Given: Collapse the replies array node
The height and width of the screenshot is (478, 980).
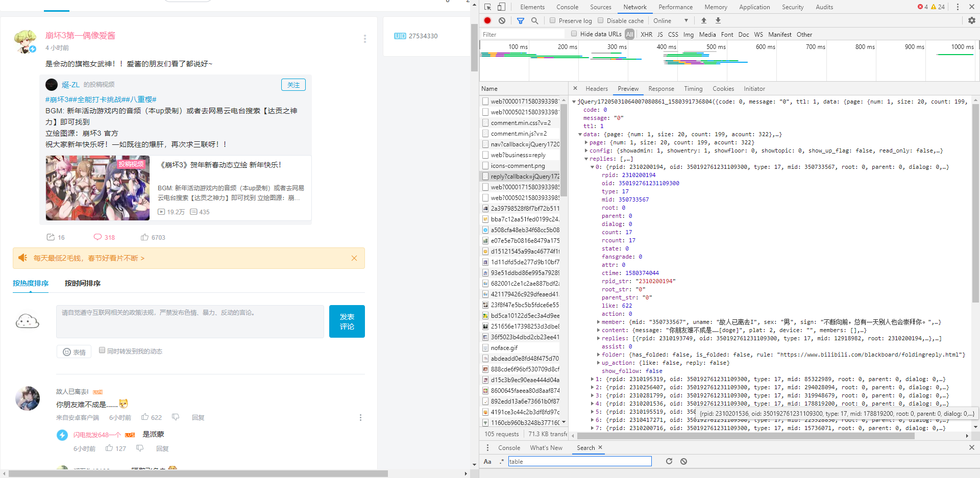Looking at the screenshot, I should (x=586, y=159).
